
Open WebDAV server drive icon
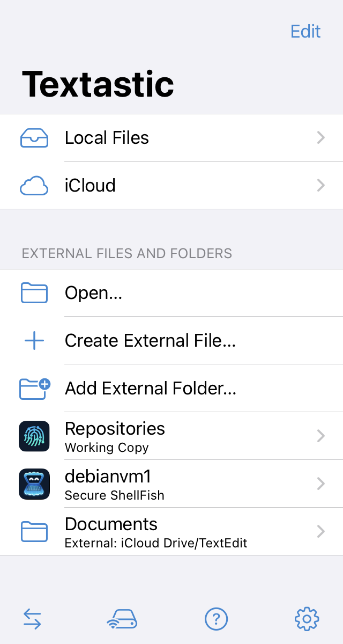(122, 619)
